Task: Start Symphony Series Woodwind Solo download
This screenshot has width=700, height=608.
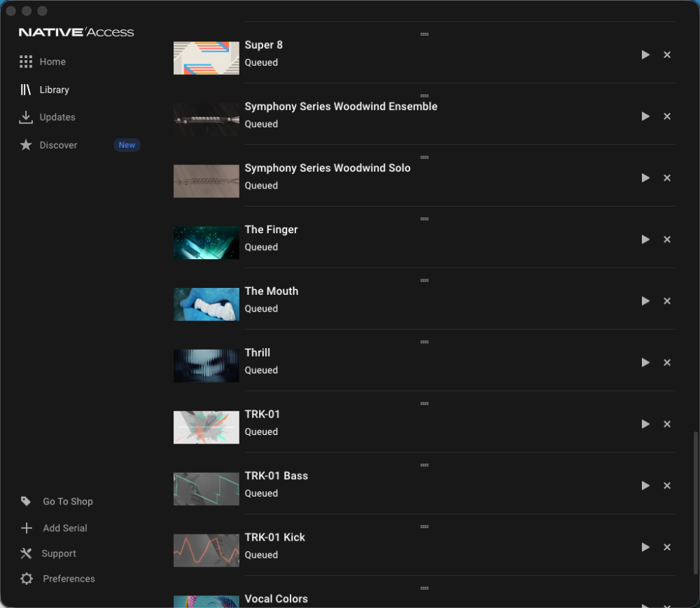Action: (645, 178)
